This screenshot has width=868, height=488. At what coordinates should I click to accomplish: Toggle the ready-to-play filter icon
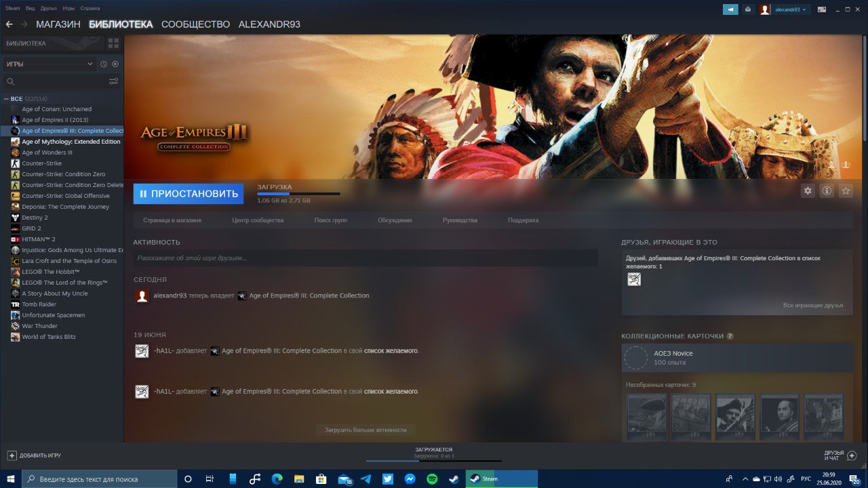pos(115,64)
